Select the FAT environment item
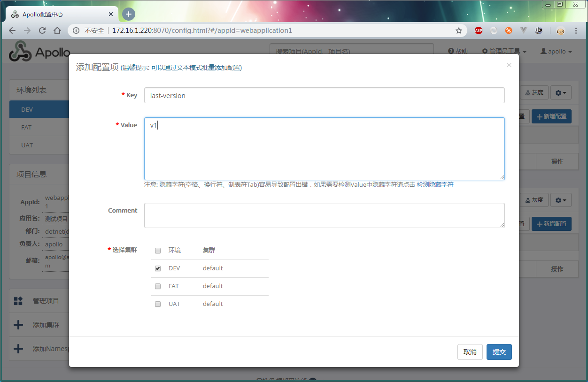Viewport: 588px width, 382px height. point(39,127)
